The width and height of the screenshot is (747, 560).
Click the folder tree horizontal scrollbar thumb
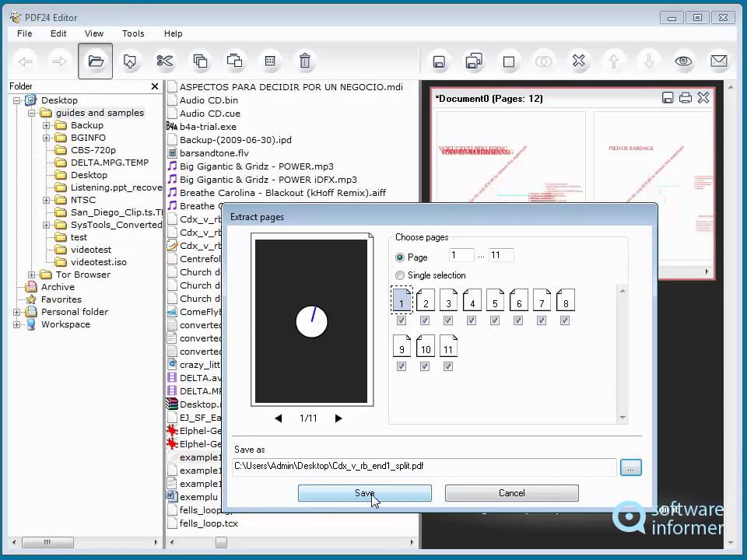click(x=47, y=542)
